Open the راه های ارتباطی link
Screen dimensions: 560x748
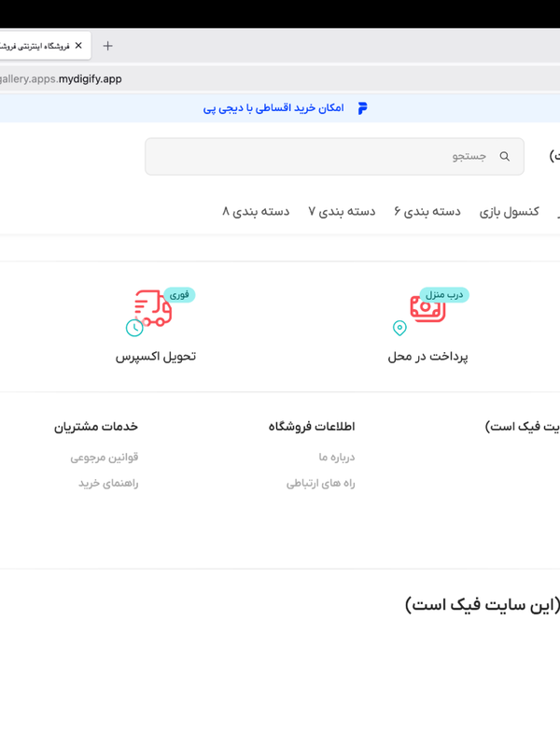pyautogui.click(x=320, y=484)
